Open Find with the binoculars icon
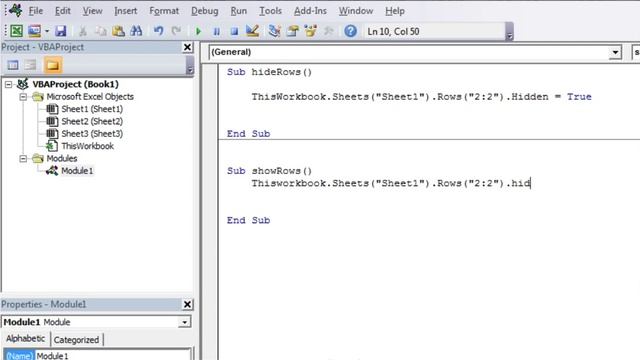Image resolution: width=640 pixels, height=360 pixels. (x=136, y=31)
